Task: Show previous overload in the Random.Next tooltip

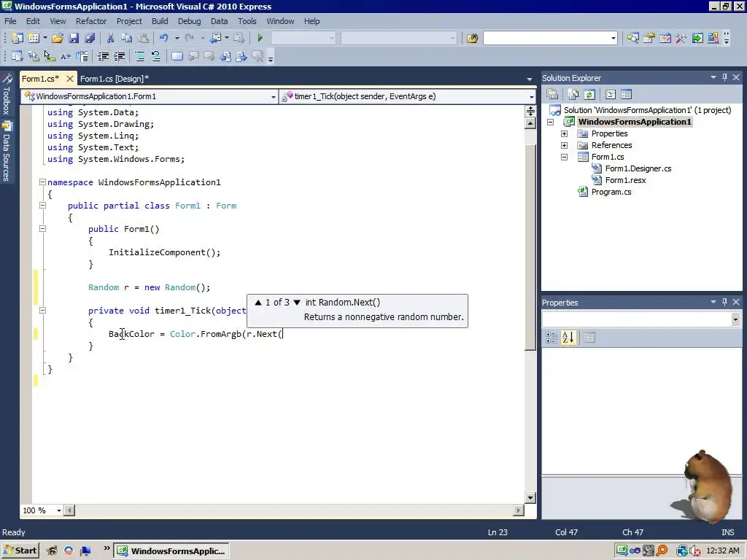Action: 258,303
